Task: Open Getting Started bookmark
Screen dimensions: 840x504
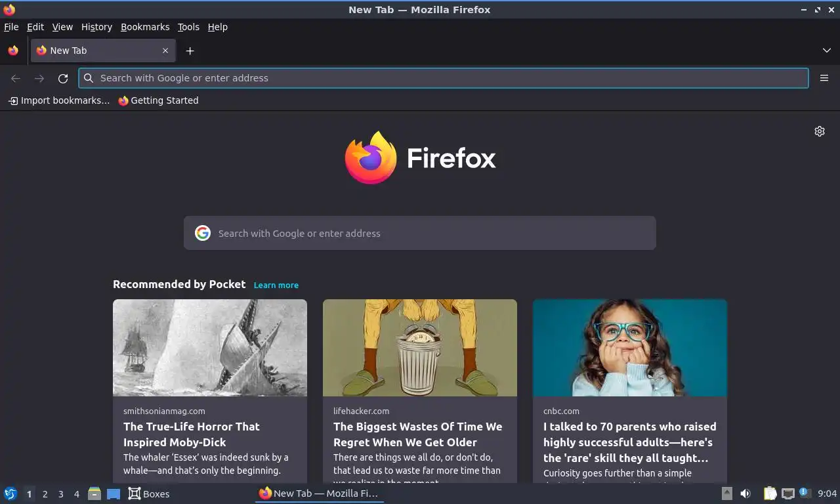Action: pyautogui.click(x=158, y=100)
